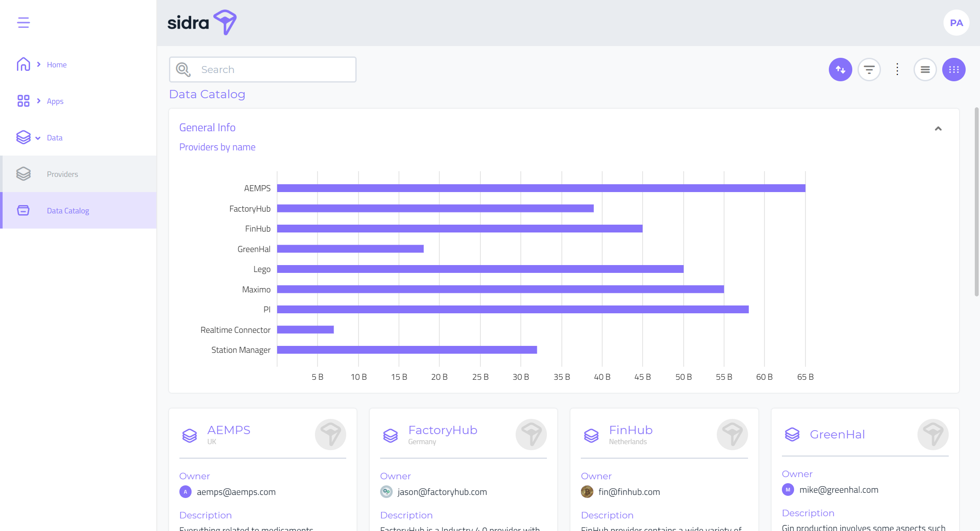The height and width of the screenshot is (531, 980).
Task: Collapse the General Info panel
Action: coord(938,129)
